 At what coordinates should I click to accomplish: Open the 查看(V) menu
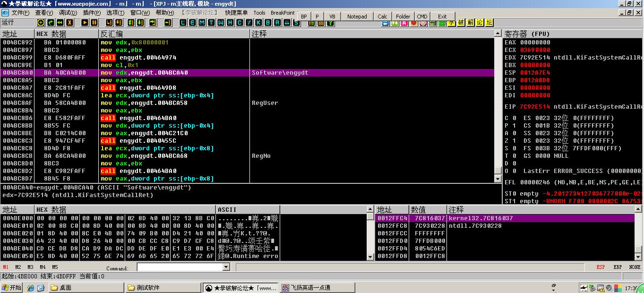pos(44,13)
